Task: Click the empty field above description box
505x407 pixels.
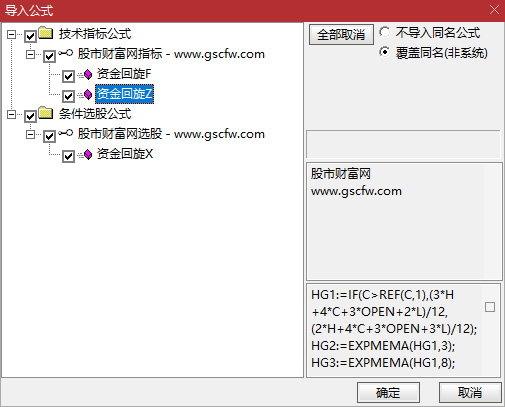Action: pyautogui.click(x=403, y=144)
